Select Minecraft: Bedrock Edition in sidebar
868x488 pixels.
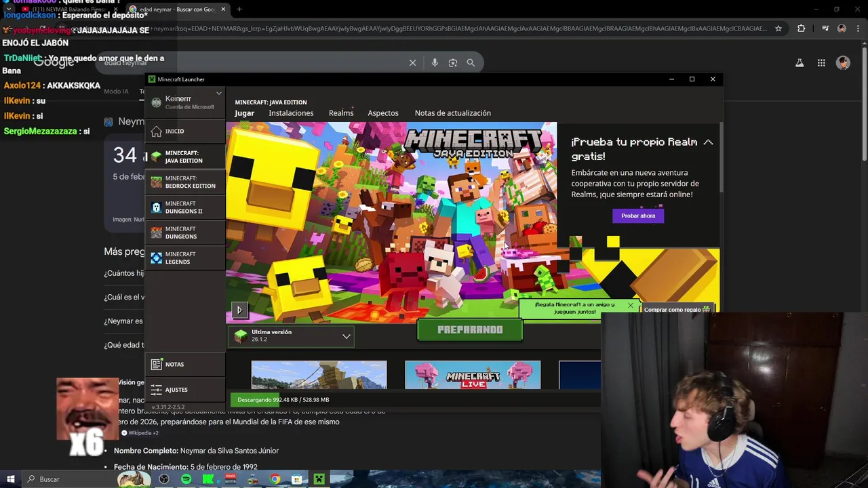pyautogui.click(x=185, y=182)
